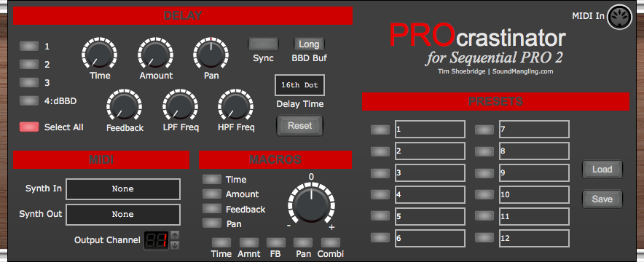Click the LPF Freq knob
644x262 pixels.
coord(180,106)
